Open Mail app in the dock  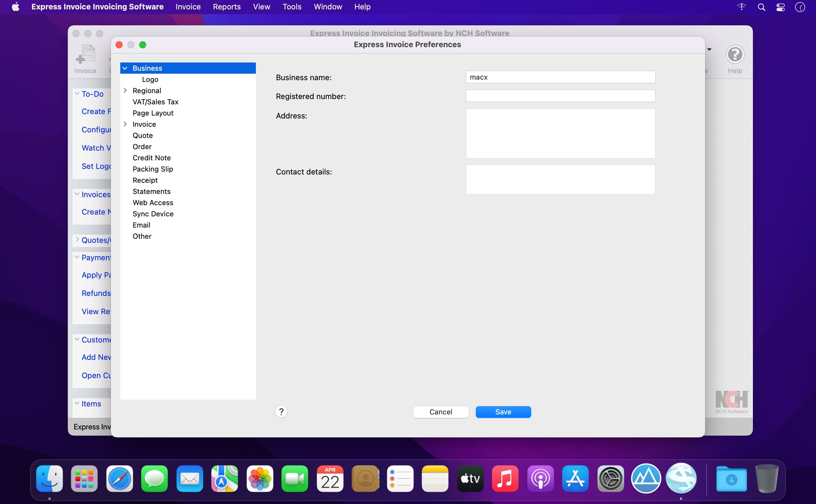pos(190,479)
